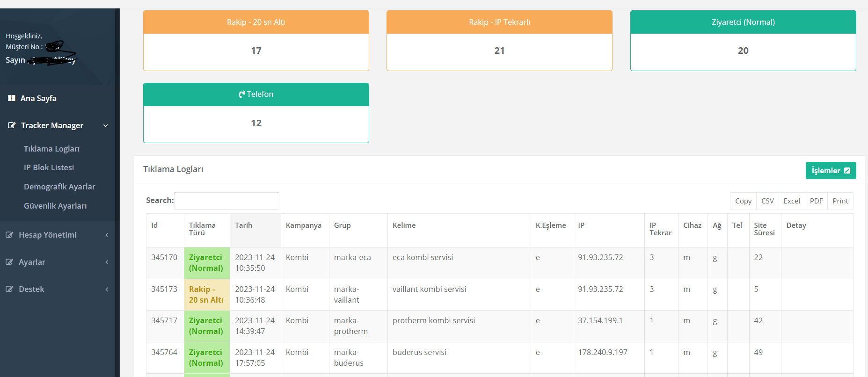Click the date 2023-11-24 14:39:47
Image resolution: width=868 pixels, height=377 pixels.
click(255, 326)
